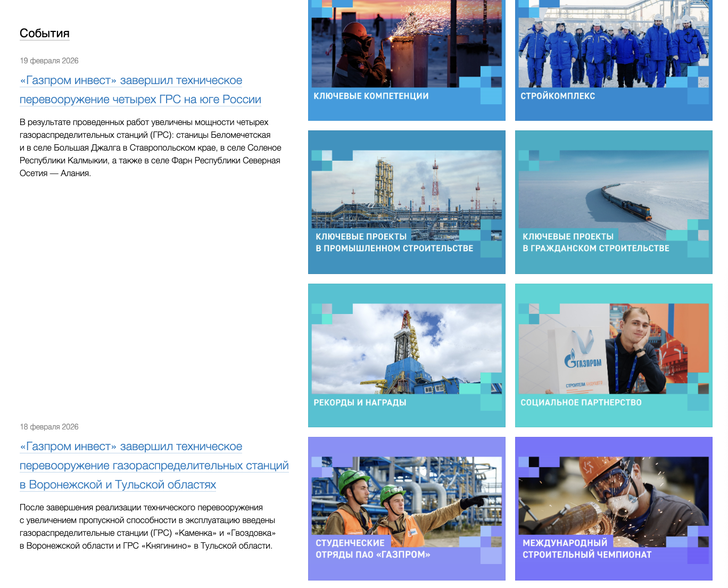Open the «События» section heading link
The height and width of the screenshot is (588, 728).
(45, 34)
